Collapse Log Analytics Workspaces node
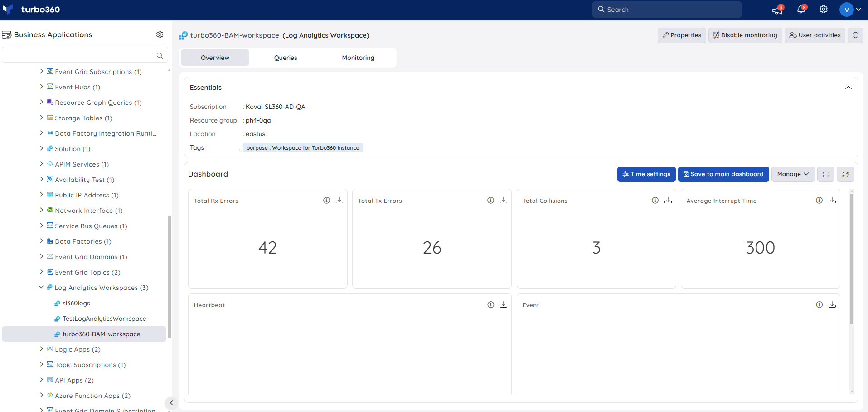Screen dimensions: 868x412 [41, 287]
